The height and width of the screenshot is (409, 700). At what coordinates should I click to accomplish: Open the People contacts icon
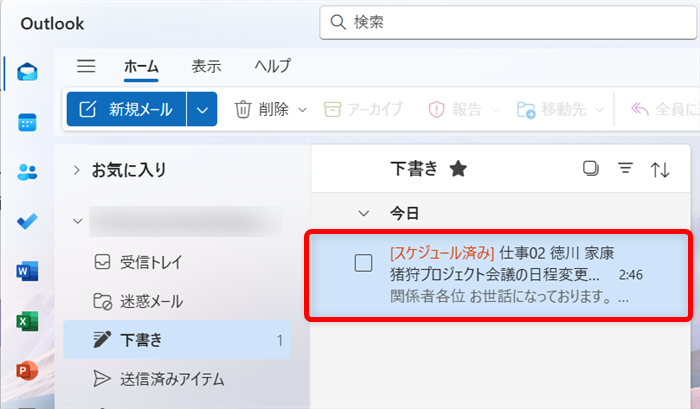27,171
